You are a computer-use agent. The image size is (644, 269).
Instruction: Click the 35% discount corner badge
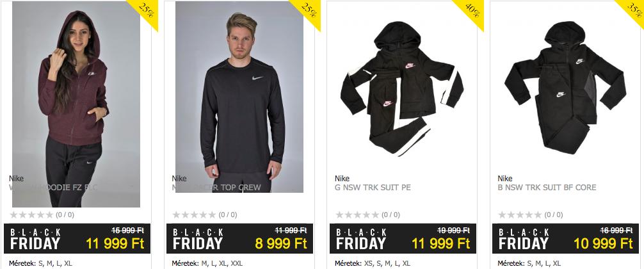(634, 11)
